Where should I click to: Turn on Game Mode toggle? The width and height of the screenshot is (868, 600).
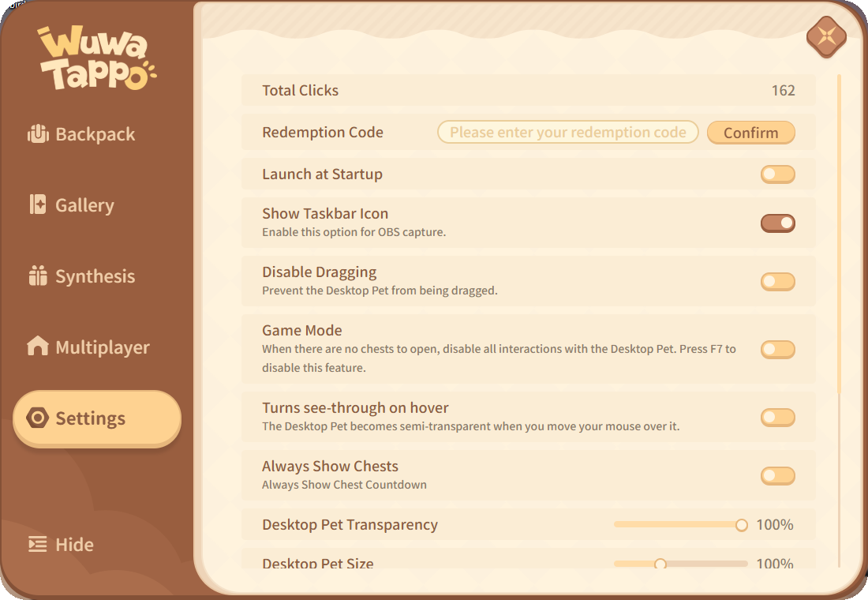tap(777, 350)
